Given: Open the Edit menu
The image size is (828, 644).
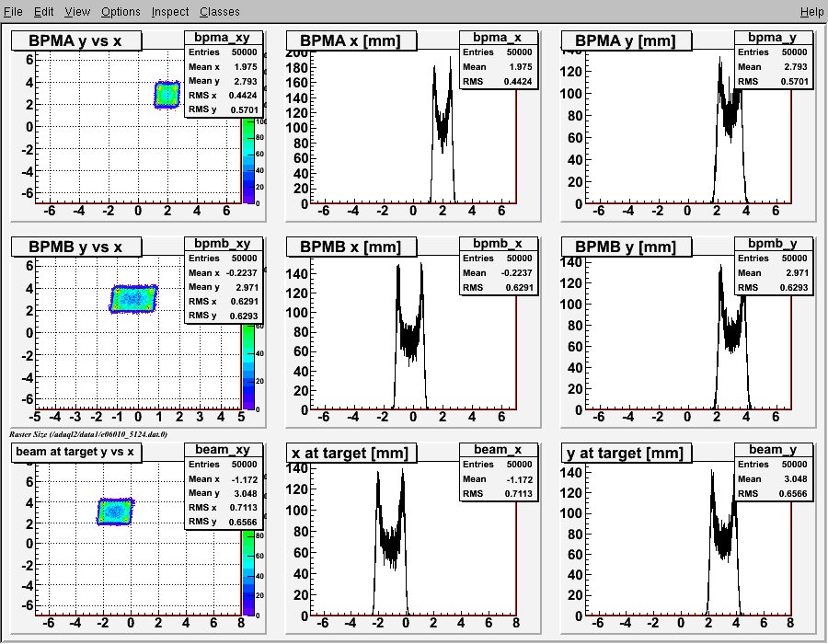Looking at the screenshot, I should pyautogui.click(x=44, y=12).
